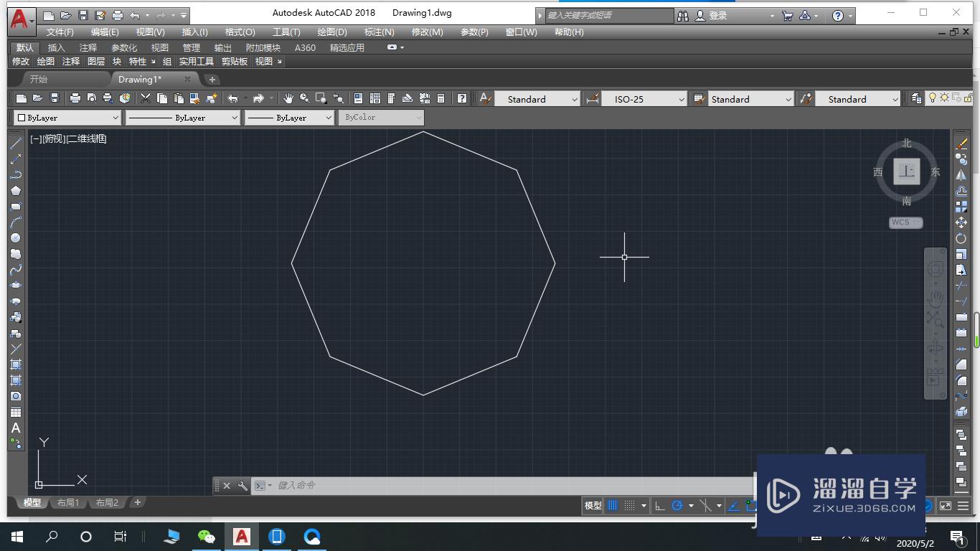Open the Standard table style dropdown
The width and height of the screenshot is (980, 551).
750,99
